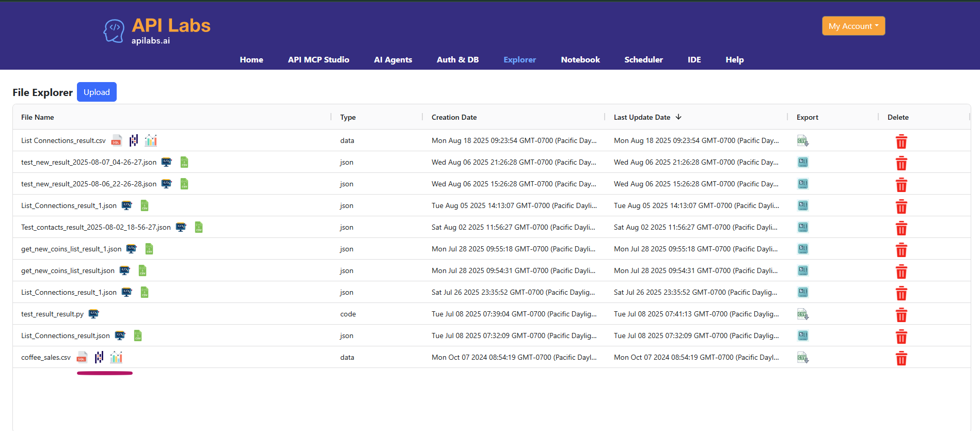Sort by Creation Date column header
Screen dimensions: 980x431
coord(454,117)
